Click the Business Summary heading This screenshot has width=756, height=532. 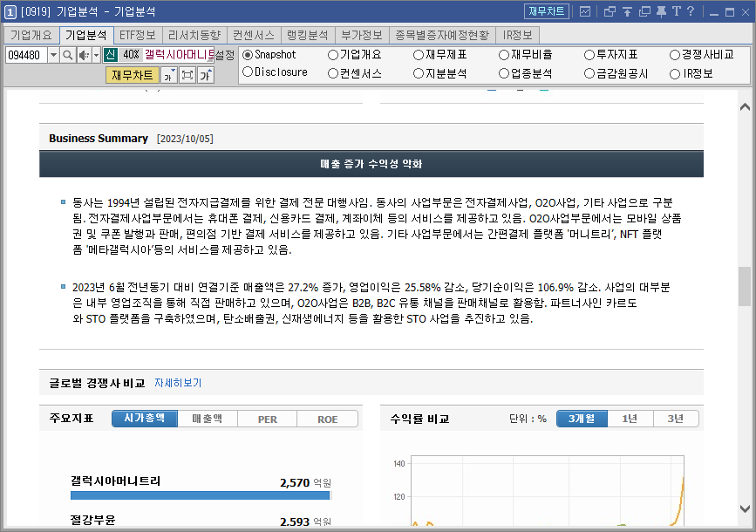[x=99, y=139]
